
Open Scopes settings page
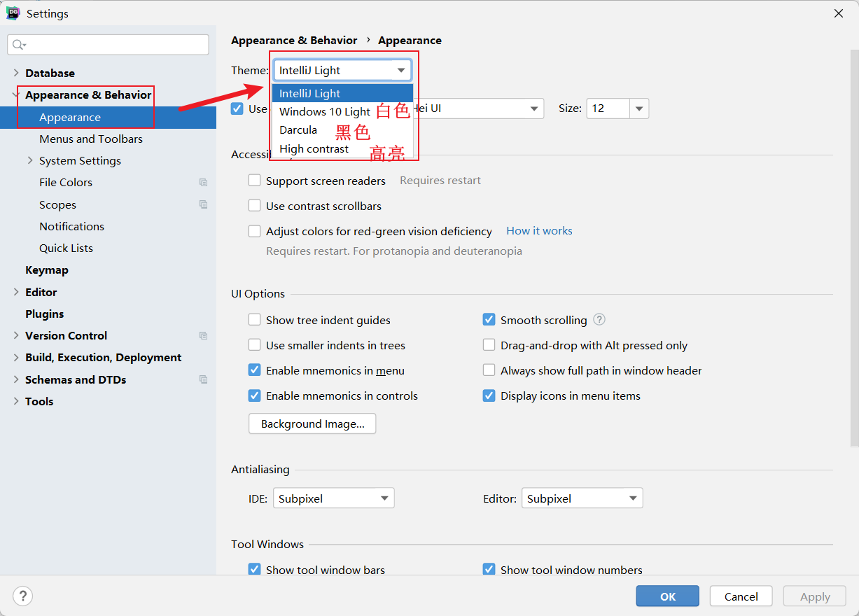57,204
